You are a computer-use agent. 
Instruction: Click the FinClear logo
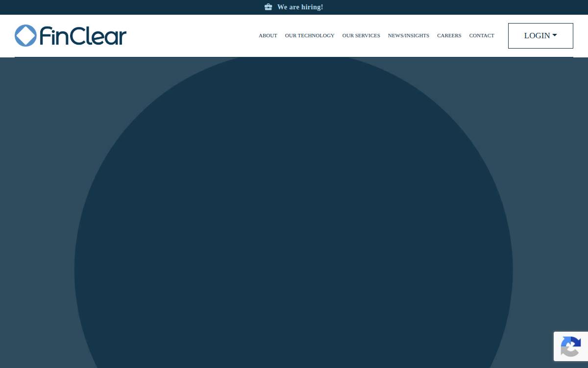[71, 35]
